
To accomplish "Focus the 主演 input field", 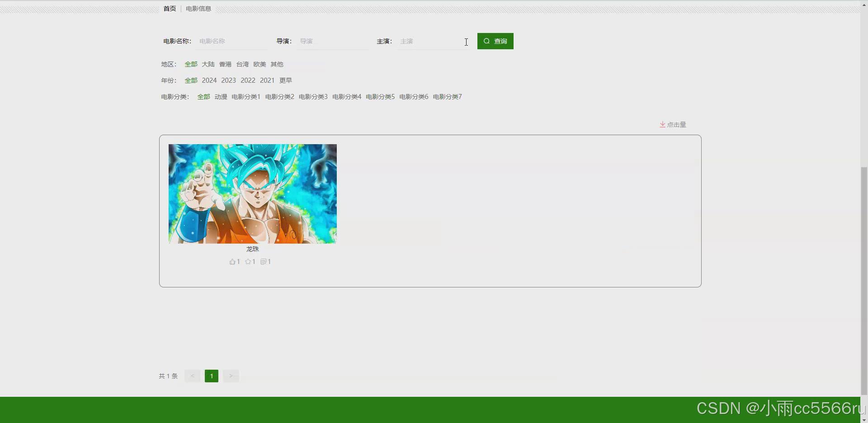I will (x=433, y=41).
